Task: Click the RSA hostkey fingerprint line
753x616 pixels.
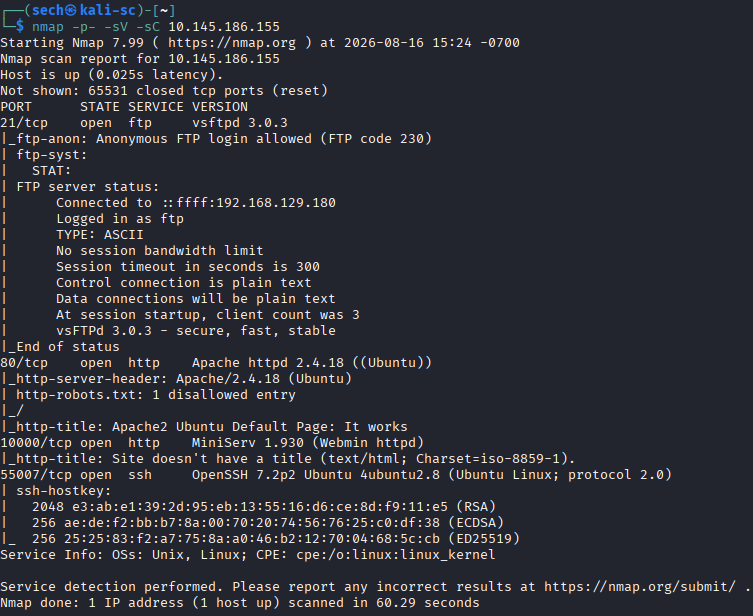Action: point(264,507)
